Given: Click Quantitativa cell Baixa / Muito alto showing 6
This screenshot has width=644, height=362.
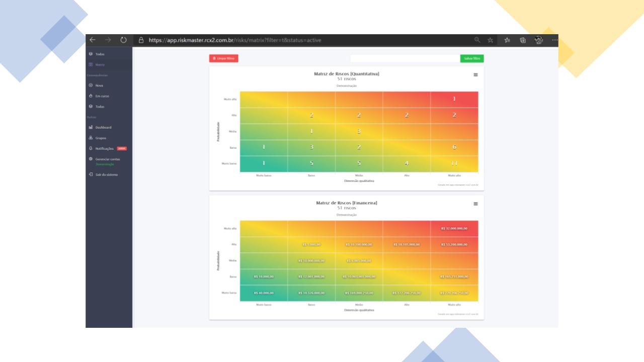Looking at the screenshot, I should [x=454, y=148].
